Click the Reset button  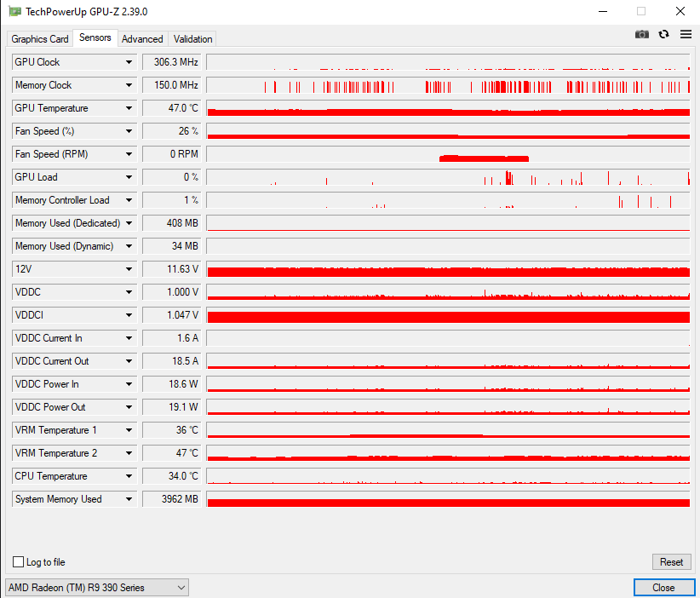671,562
